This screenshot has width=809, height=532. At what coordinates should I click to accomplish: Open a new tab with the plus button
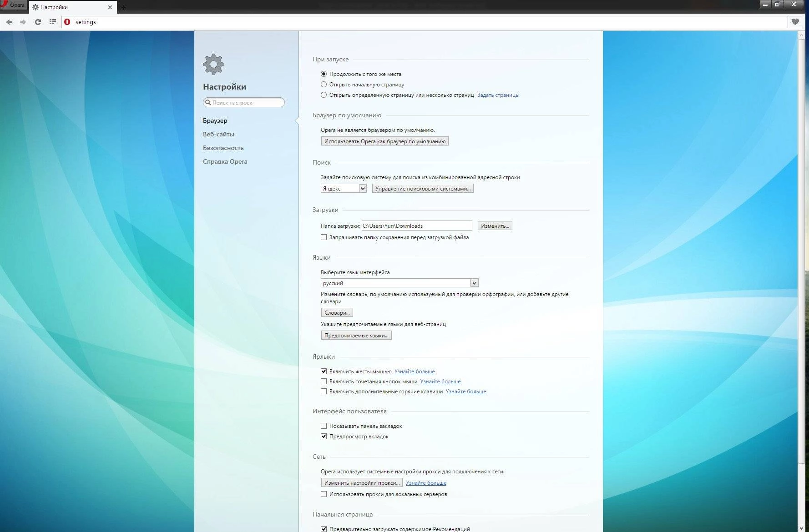coord(123,7)
